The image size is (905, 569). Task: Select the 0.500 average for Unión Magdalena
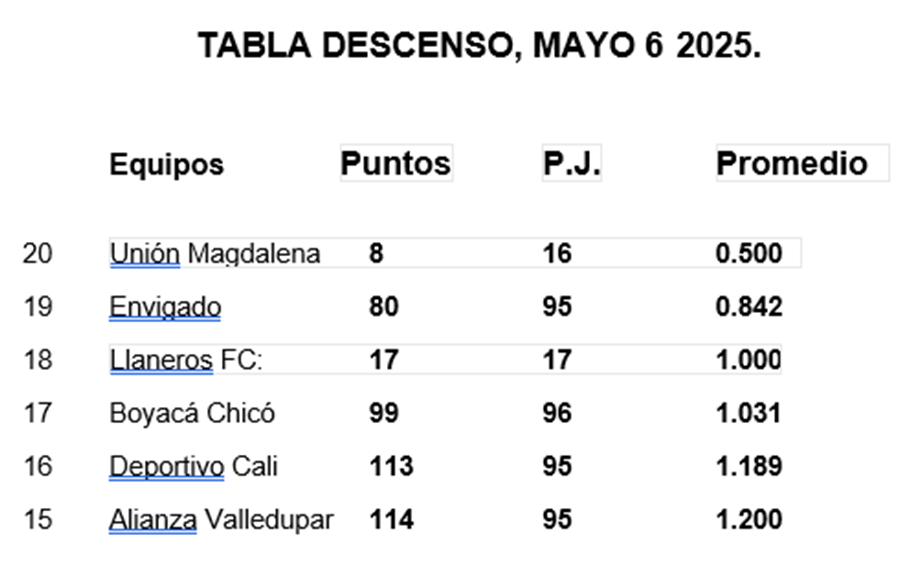point(749,253)
